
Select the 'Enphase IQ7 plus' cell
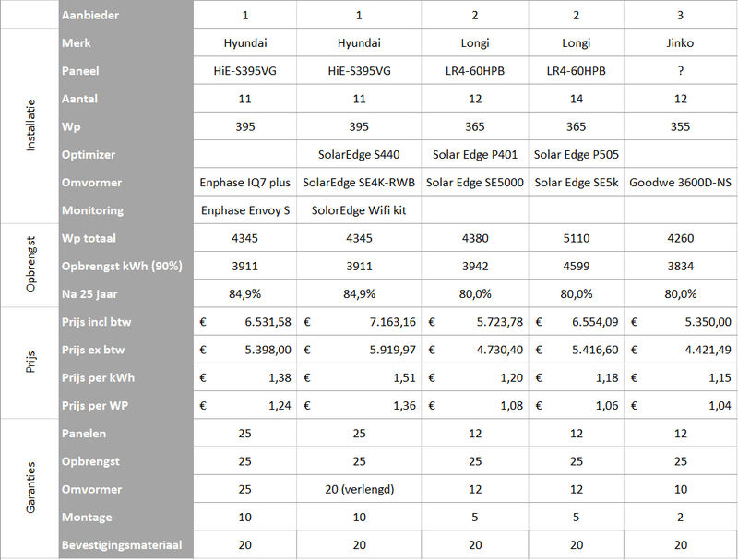[244, 182]
